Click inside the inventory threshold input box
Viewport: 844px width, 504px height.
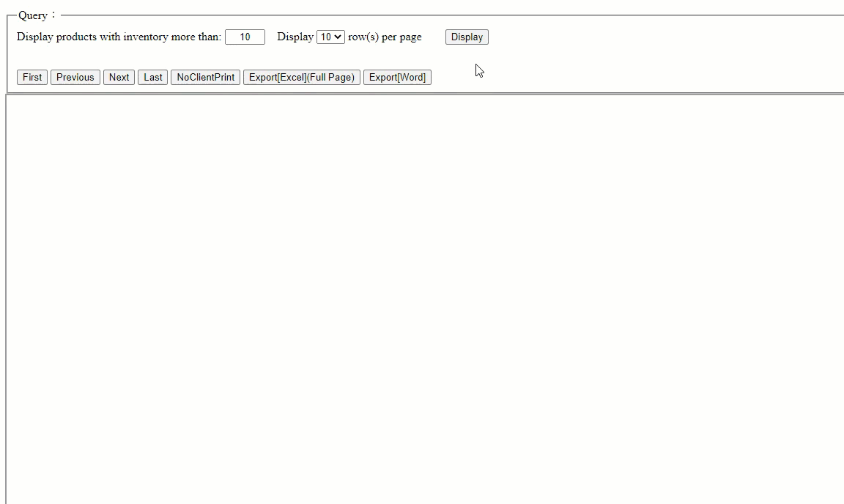coord(245,37)
